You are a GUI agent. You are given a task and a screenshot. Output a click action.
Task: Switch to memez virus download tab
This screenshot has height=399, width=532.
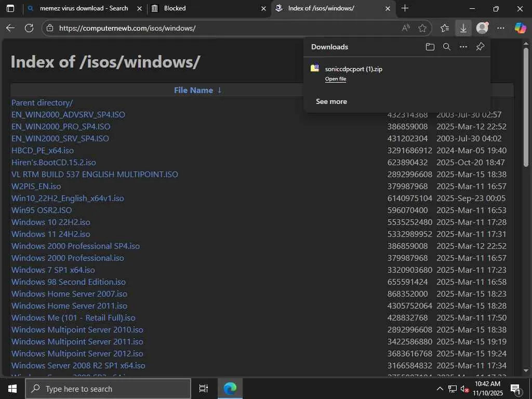(84, 8)
